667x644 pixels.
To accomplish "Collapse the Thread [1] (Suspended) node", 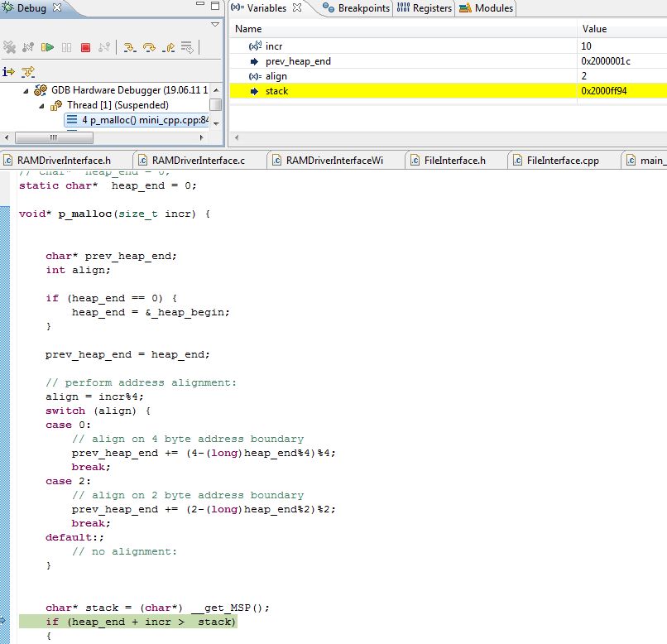I will (x=42, y=106).
